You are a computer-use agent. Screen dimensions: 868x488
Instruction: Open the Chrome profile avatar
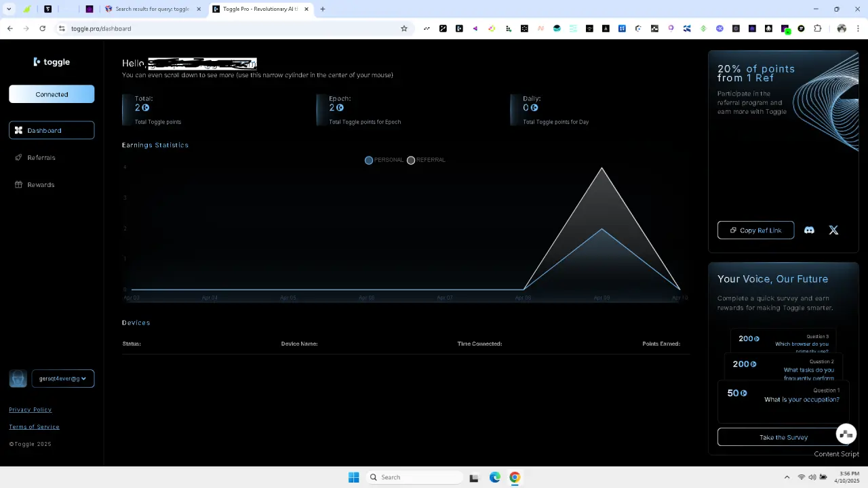(x=842, y=28)
